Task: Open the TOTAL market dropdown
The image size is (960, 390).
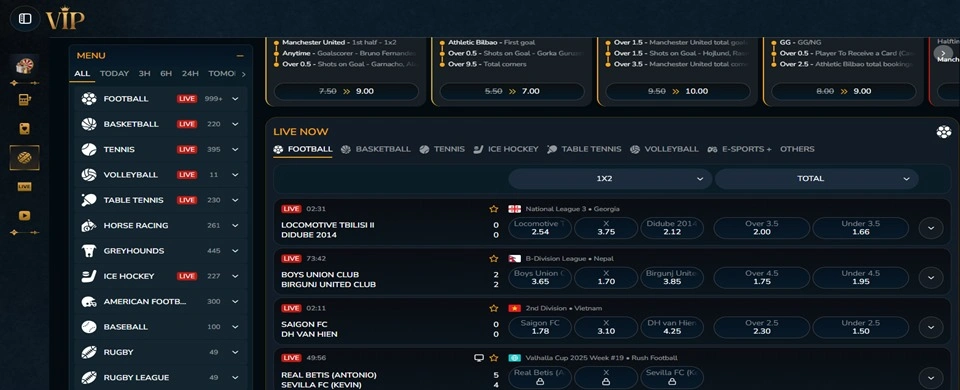Action: [816, 179]
